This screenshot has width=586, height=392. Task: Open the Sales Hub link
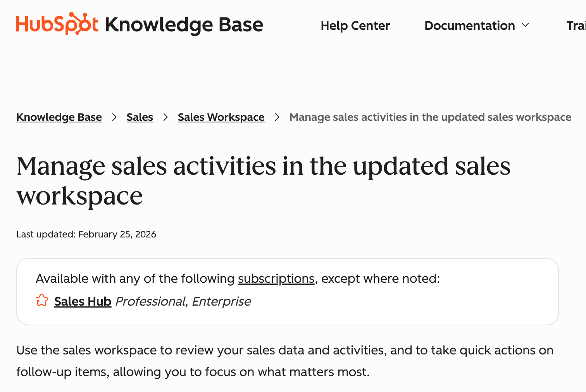(83, 301)
